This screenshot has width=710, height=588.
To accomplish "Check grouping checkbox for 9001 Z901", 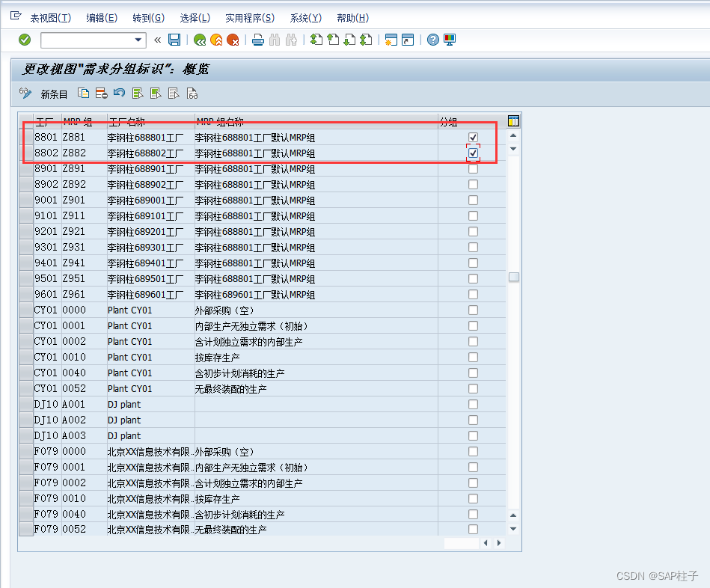I will [x=473, y=200].
